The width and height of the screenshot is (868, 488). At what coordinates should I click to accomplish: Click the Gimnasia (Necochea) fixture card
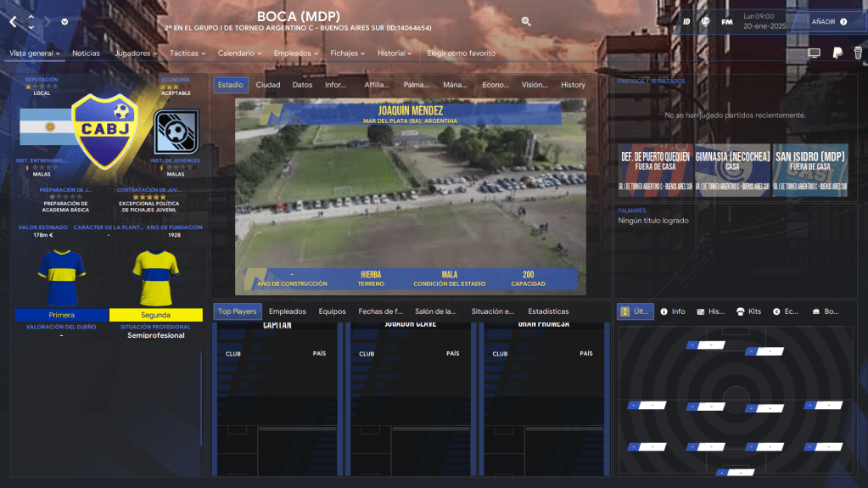click(732, 170)
